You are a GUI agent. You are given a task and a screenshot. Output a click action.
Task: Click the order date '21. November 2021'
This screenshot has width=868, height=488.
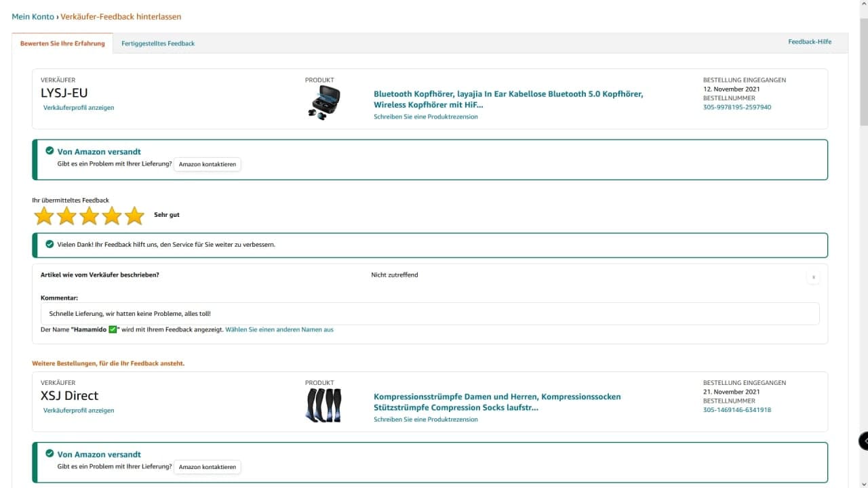(x=732, y=392)
